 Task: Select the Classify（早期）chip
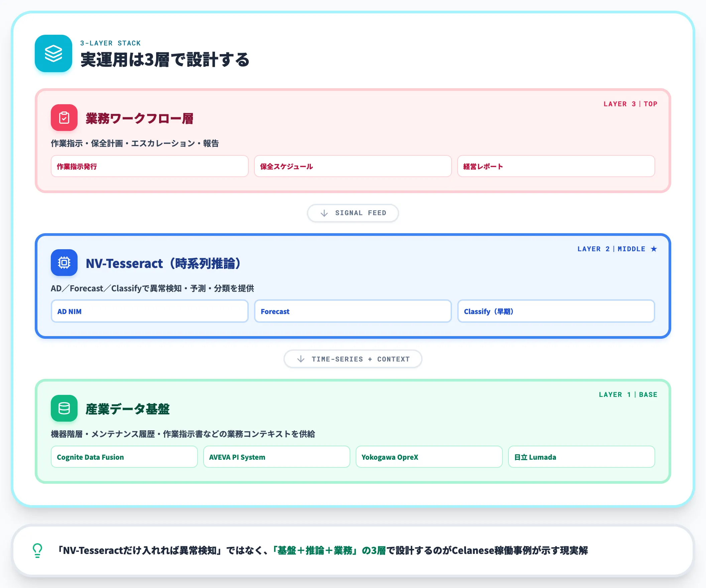pyautogui.click(x=556, y=311)
